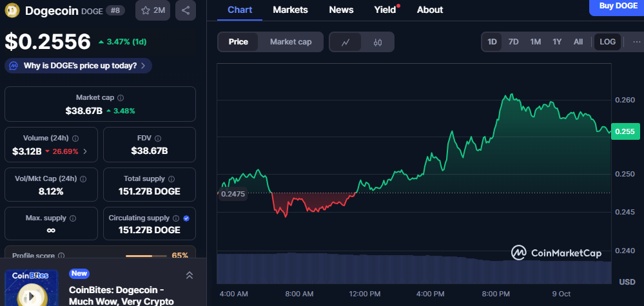The height and width of the screenshot is (306, 644).
Task: Switch to candlestick chart icon
Action: tap(378, 42)
